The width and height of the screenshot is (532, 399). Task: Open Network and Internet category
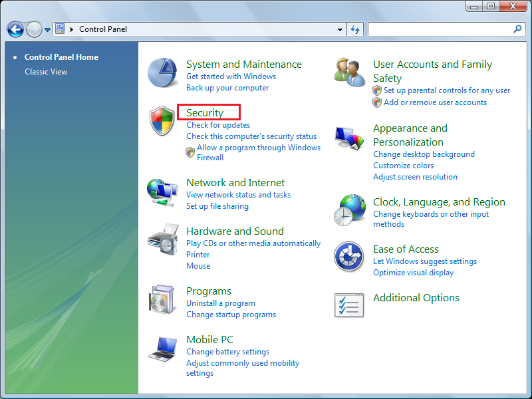pos(235,182)
